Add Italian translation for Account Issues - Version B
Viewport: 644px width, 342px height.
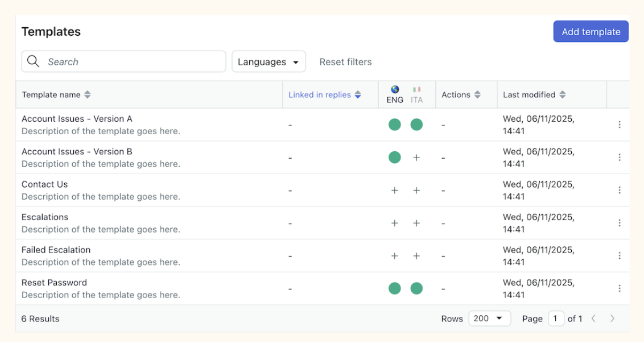coord(416,158)
